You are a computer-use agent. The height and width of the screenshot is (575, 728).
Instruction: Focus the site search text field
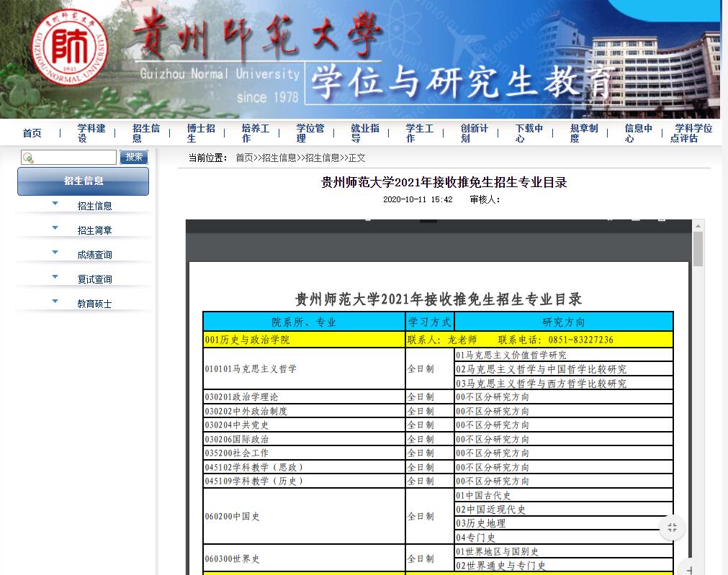tap(68, 158)
